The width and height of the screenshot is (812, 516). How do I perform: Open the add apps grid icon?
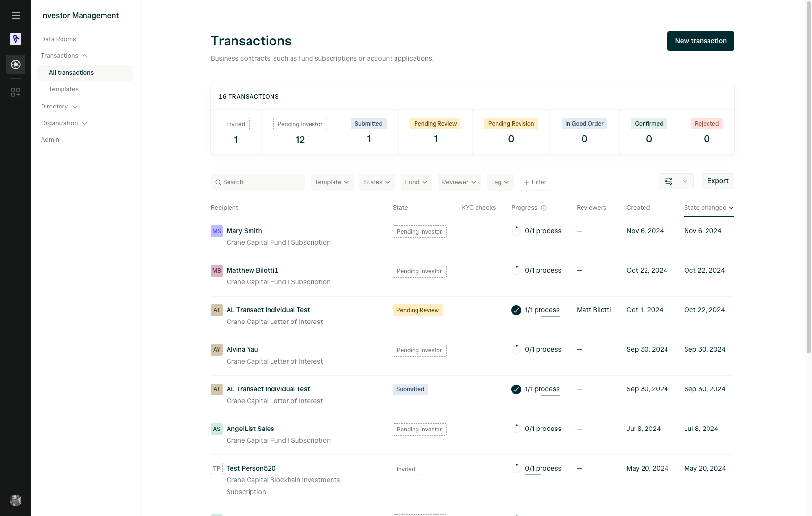(16, 92)
